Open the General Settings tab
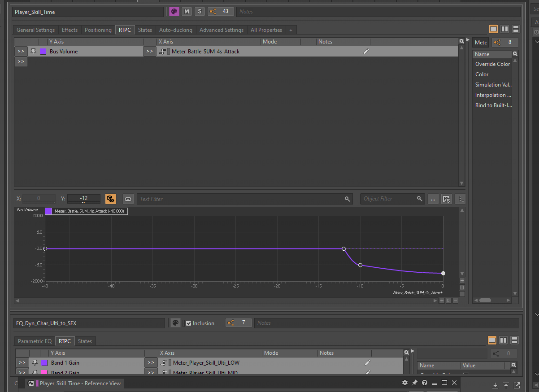 pos(36,30)
